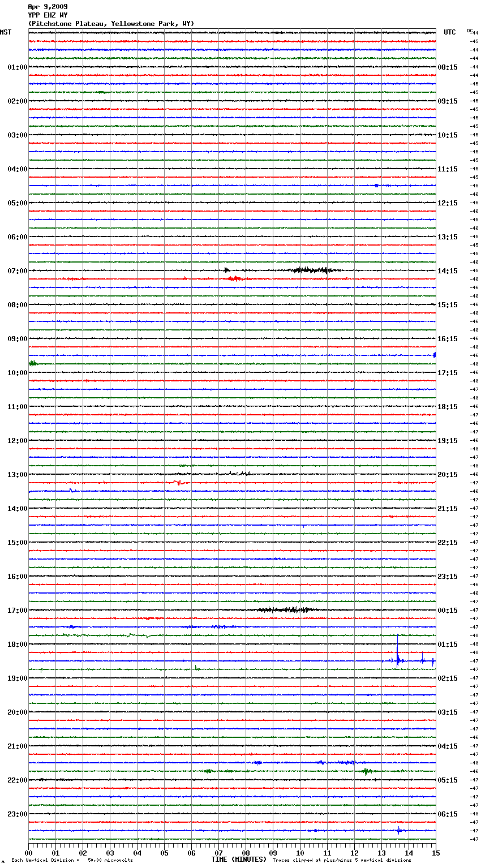Select the 13:00 MST row label

coord(18,475)
